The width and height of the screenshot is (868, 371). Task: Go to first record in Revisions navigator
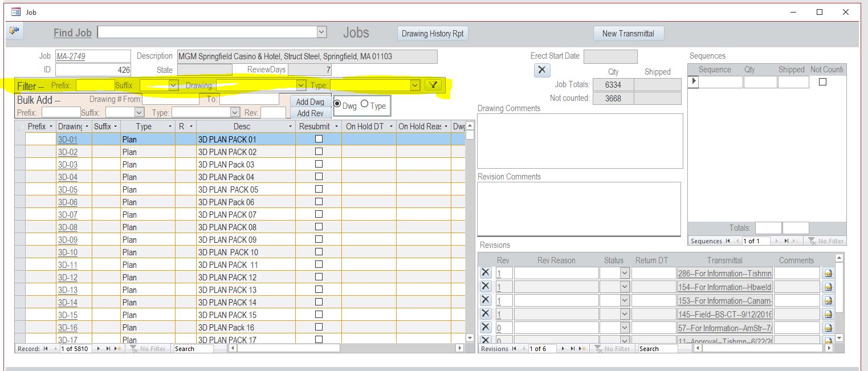click(514, 349)
